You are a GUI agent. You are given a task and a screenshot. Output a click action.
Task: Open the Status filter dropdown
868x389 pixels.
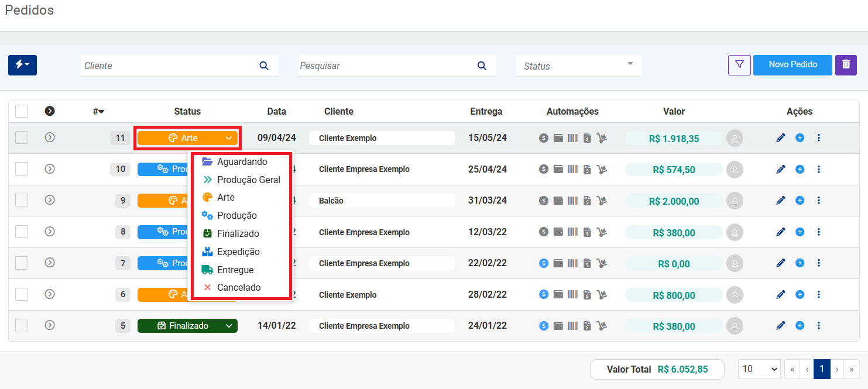tap(578, 66)
